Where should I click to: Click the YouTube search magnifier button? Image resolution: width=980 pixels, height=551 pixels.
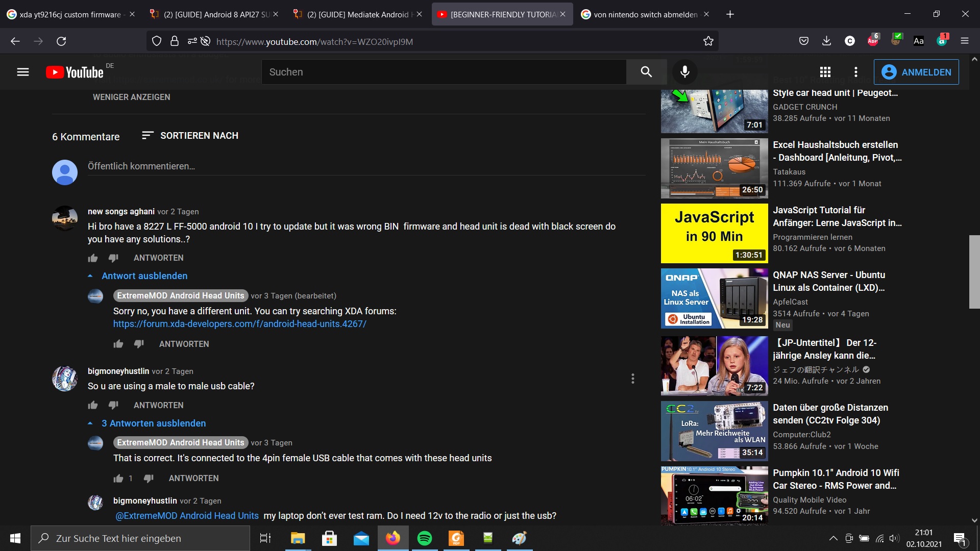click(x=646, y=72)
